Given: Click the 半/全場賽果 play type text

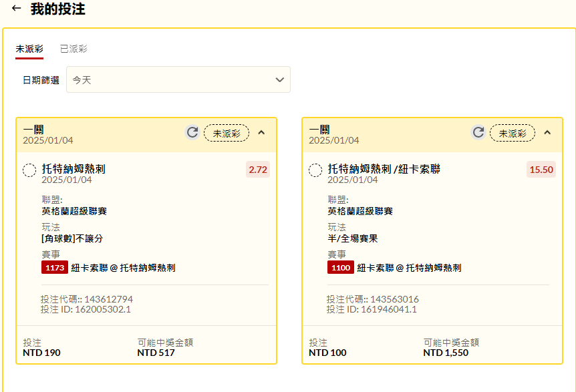Looking at the screenshot, I should (x=353, y=238).
